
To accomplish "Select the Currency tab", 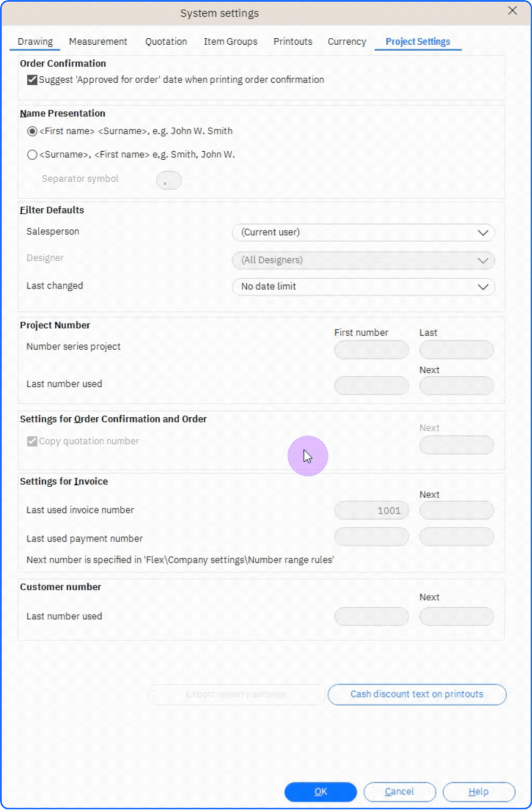I will [x=347, y=42].
